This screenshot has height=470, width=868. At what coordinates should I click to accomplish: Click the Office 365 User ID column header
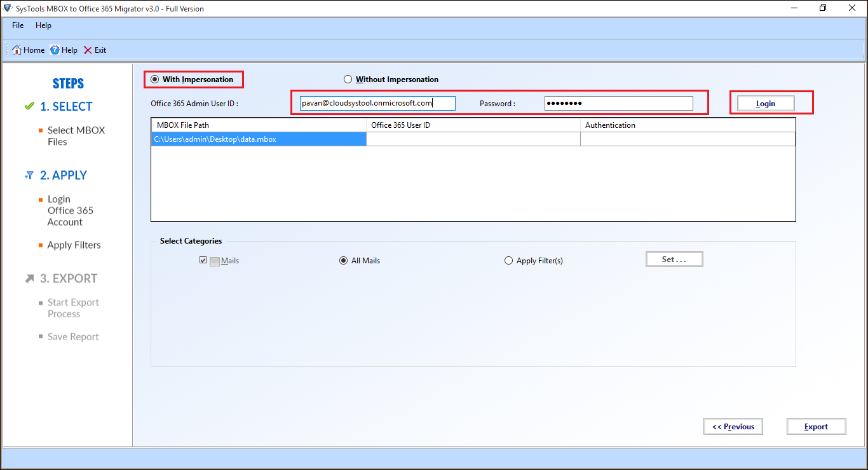tap(473, 125)
